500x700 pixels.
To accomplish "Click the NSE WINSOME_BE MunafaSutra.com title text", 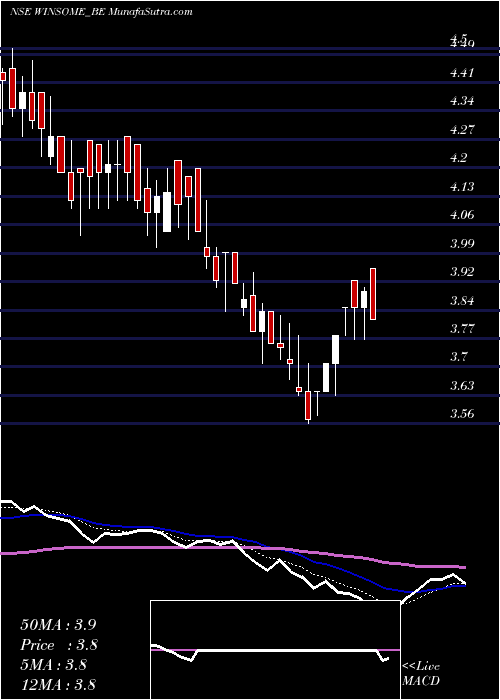I will (101, 12).
